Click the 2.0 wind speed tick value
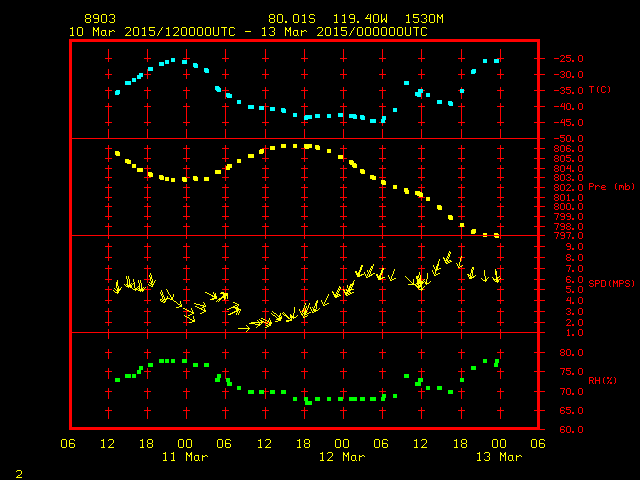 [574, 322]
